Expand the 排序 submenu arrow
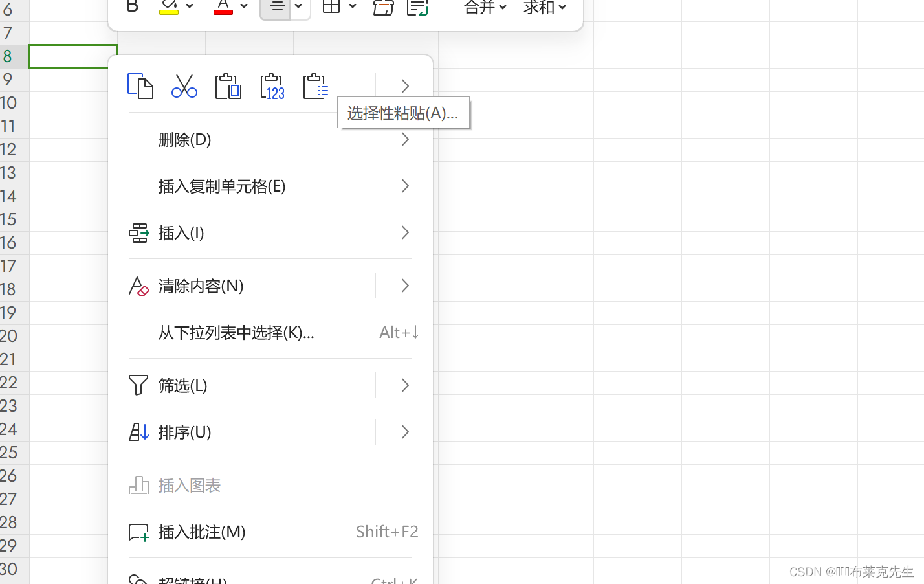The image size is (924, 584). 405,432
